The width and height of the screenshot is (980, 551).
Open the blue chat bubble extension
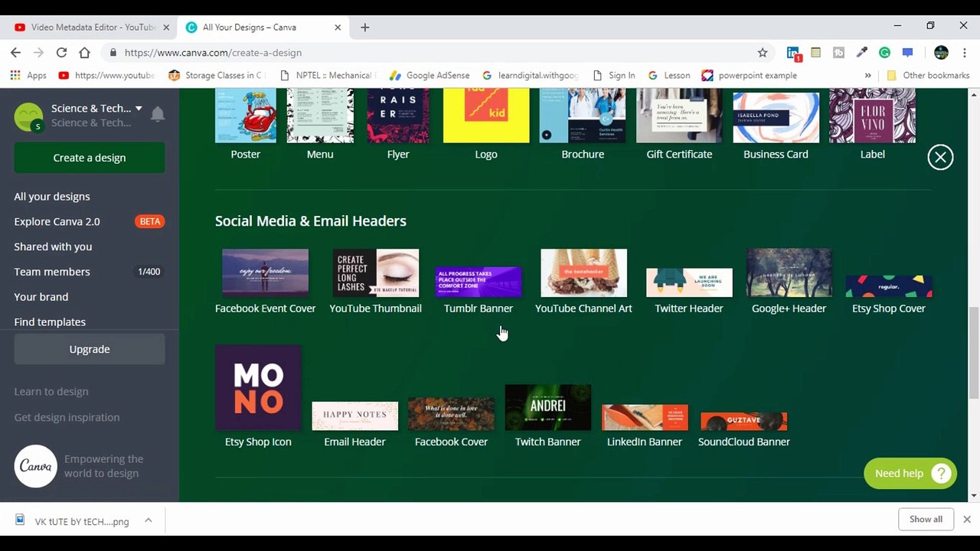coord(907,53)
